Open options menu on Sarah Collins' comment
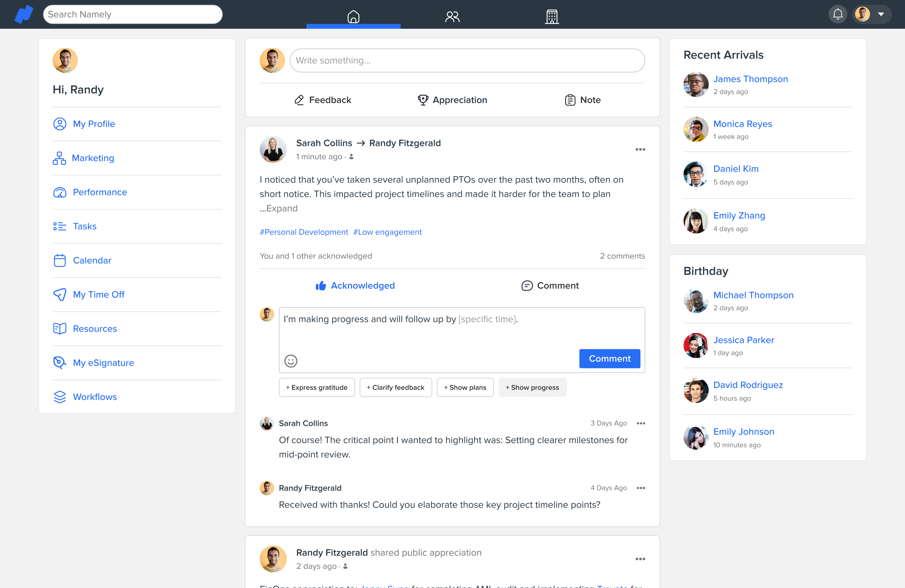This screenshot has width=905, height=588. pos(641,423)
